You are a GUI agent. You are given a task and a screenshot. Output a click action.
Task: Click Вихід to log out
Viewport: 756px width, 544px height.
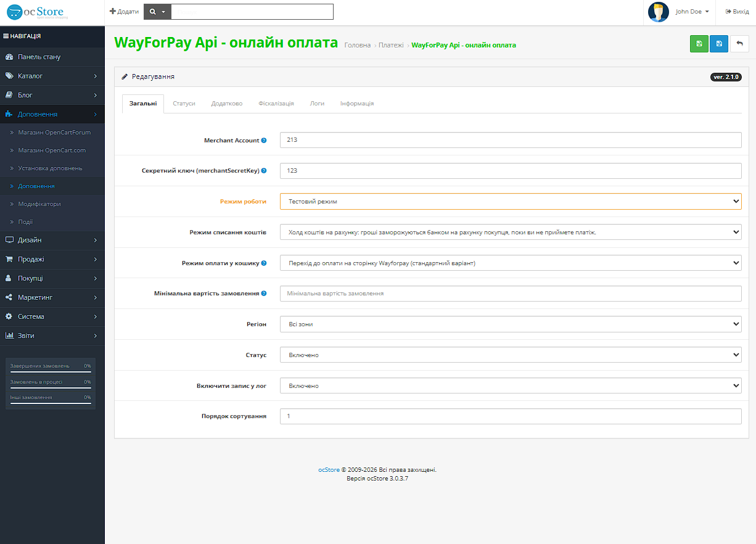coord(737,12)
